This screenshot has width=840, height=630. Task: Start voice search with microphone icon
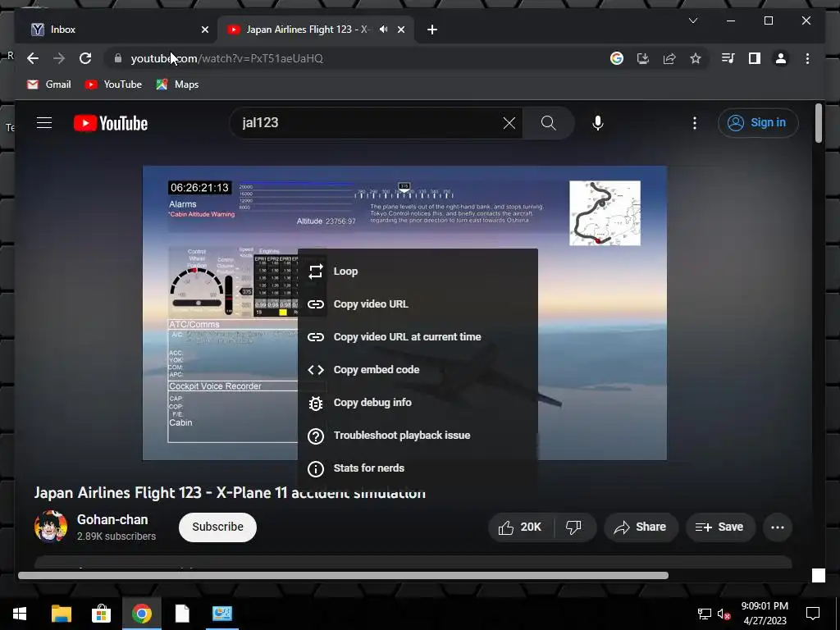598,123
